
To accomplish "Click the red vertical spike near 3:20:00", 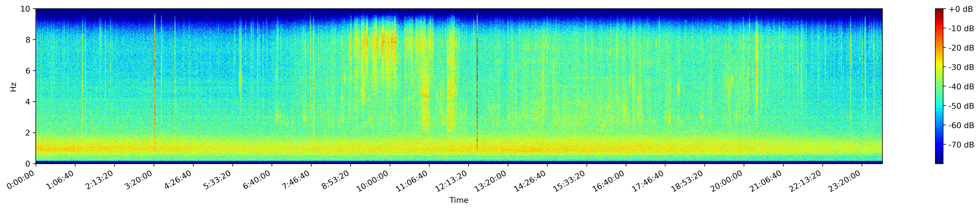I will click(x=155, y=80).
